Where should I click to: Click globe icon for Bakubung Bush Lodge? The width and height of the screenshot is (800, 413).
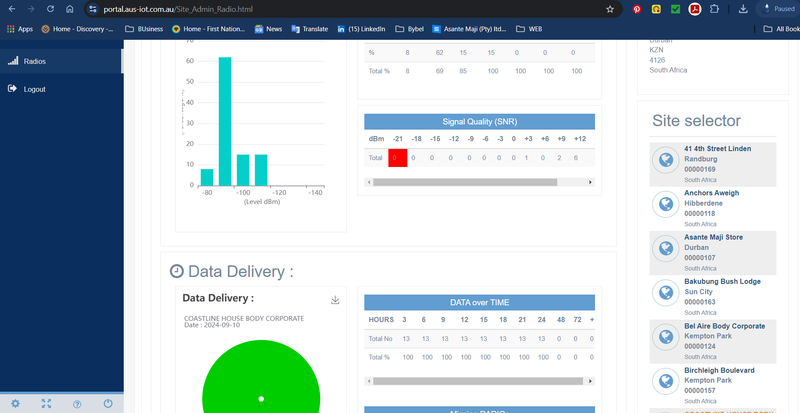point(665,293)
